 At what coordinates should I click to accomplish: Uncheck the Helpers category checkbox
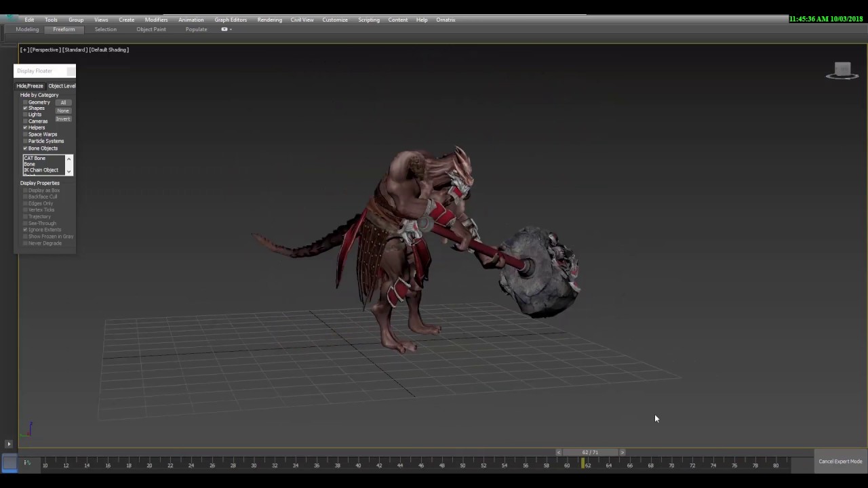[25, 127]
